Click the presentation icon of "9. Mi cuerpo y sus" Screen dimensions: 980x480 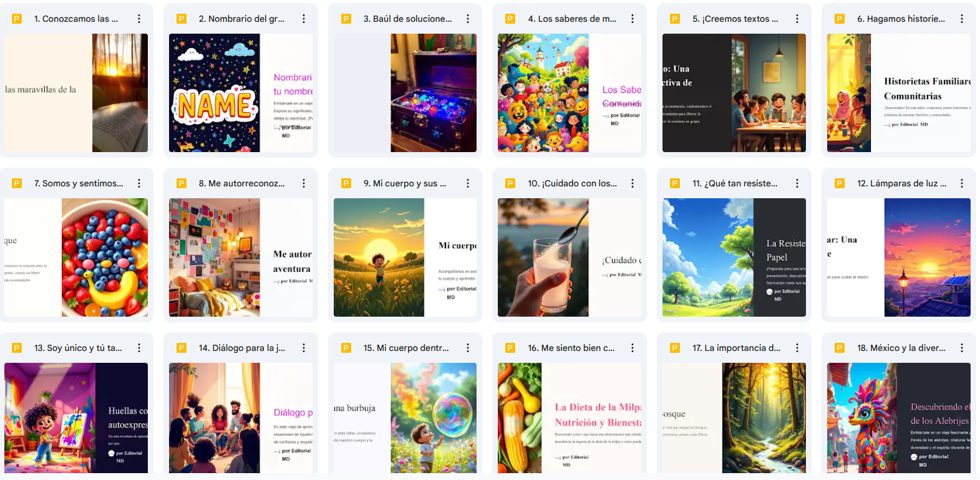pyautogui.click(x=346, y=183)
